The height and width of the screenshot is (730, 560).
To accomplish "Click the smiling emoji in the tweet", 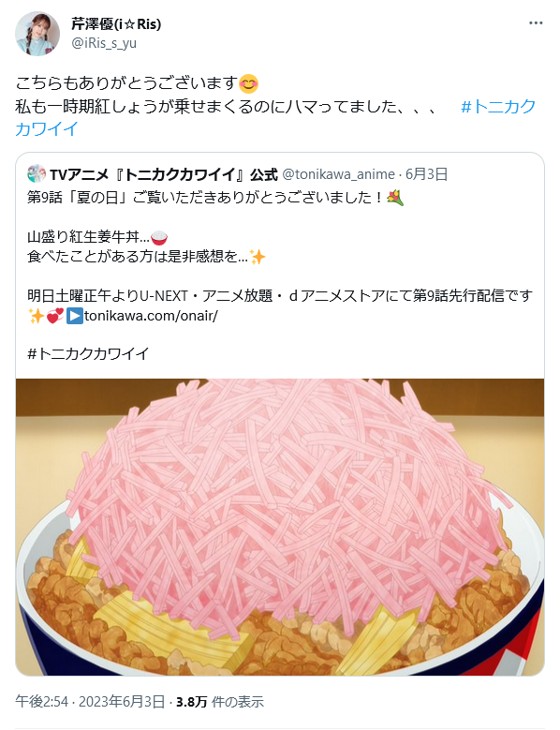I will click(x=248, y=83).
